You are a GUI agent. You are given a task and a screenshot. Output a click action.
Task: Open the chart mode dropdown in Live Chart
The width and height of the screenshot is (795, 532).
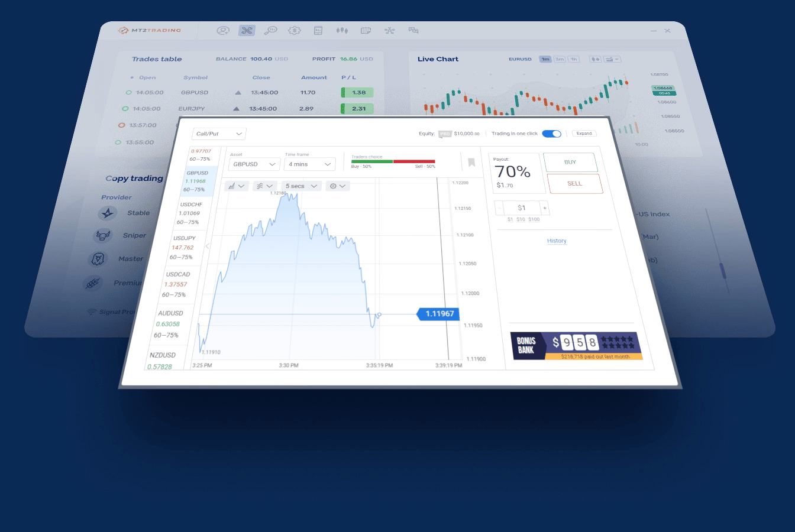[612, 59]
